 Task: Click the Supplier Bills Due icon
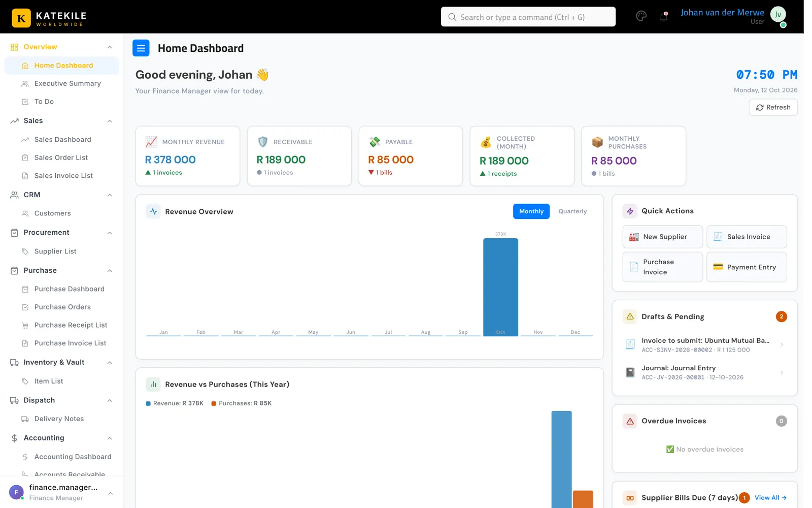point(630,498)
